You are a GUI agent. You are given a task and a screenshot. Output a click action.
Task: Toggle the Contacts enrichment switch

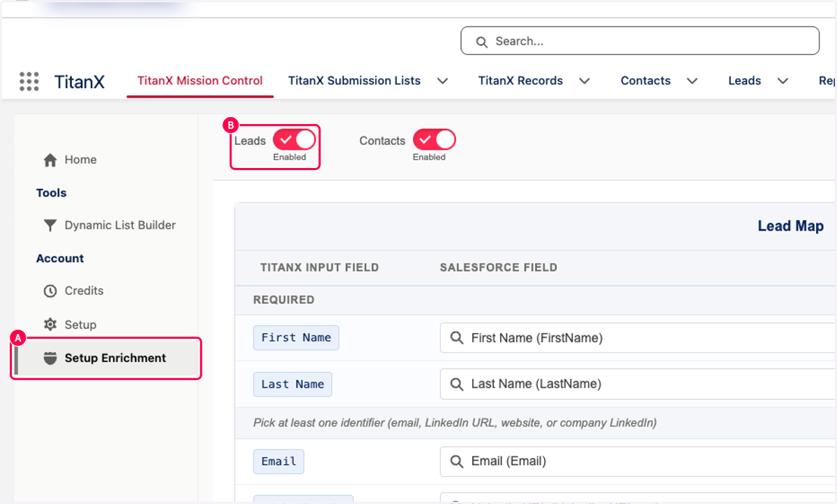434,139
